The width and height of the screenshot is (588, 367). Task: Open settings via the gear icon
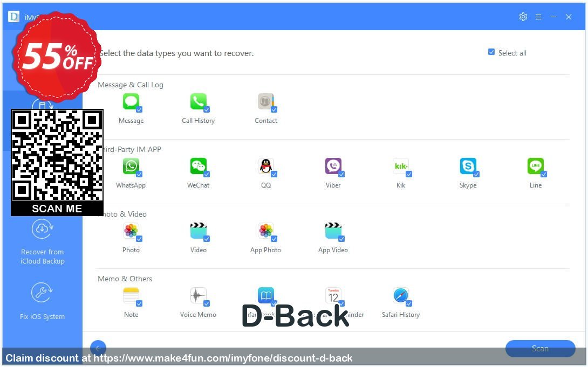pyautogui.click(x=523, y=17)
